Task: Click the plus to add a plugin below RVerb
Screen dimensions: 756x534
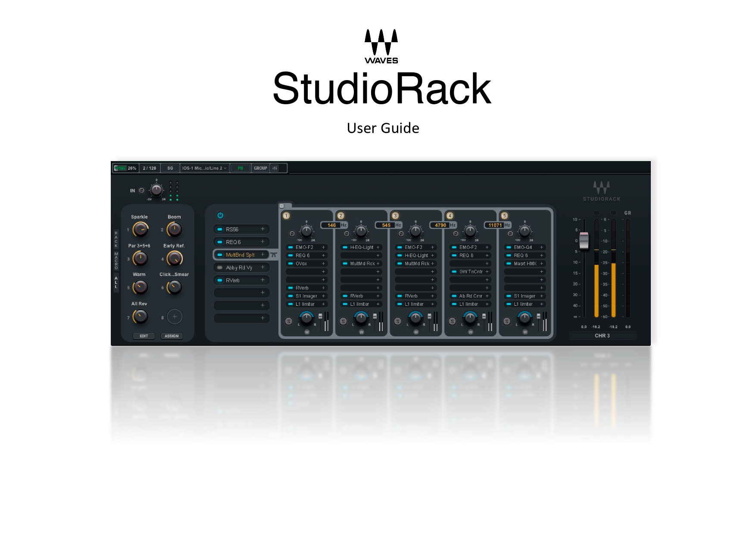Action: pos(262,293)
